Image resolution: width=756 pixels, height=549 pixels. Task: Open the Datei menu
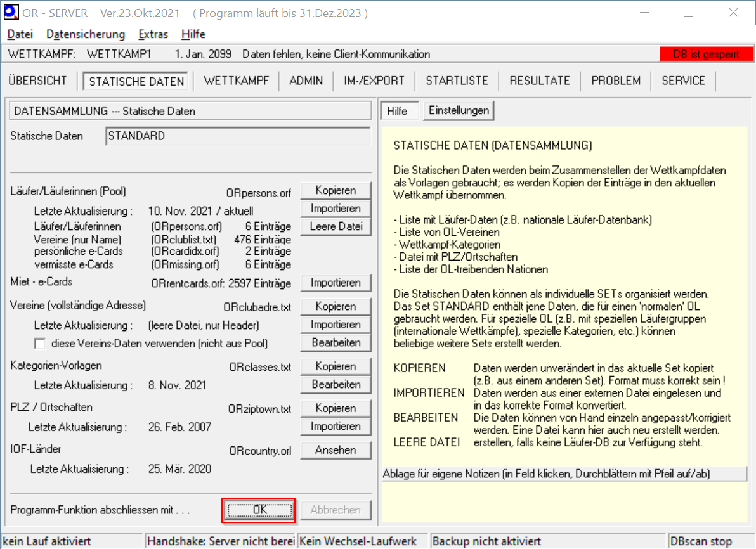pyautogui.click(x=20, y=34)
